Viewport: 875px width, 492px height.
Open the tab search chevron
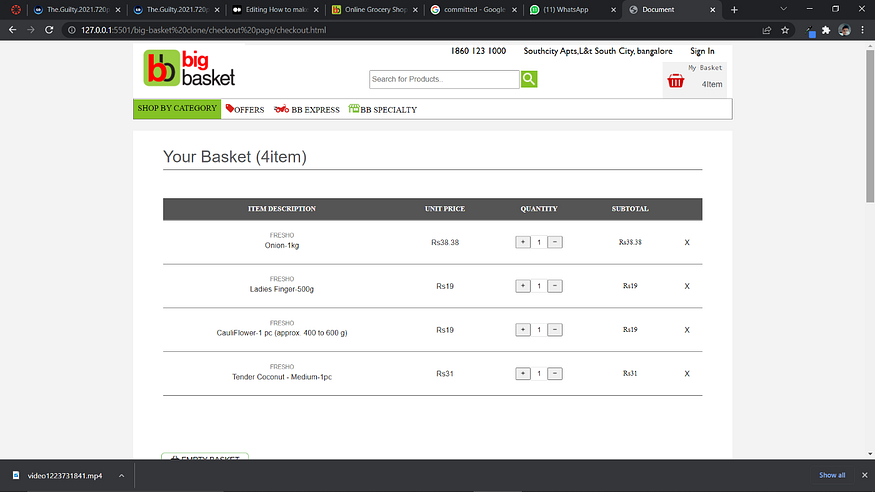[x=783, y=9]
